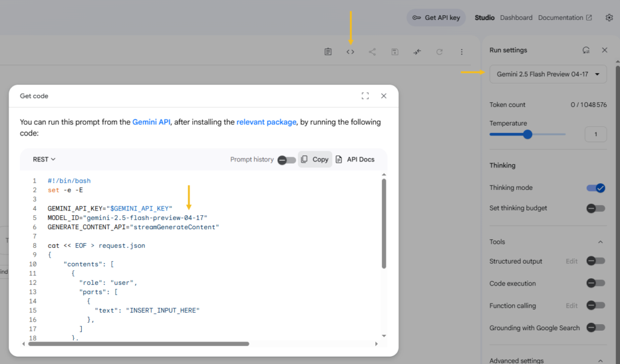This screenshot has width=620, height=364.
Task: Click the share prompt icon
Action: point(372,52)
